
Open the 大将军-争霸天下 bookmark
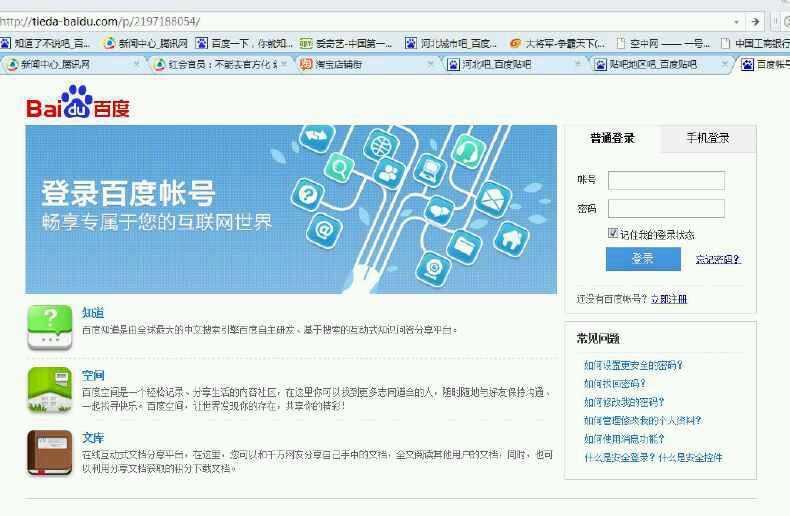(x=558, y=43)
